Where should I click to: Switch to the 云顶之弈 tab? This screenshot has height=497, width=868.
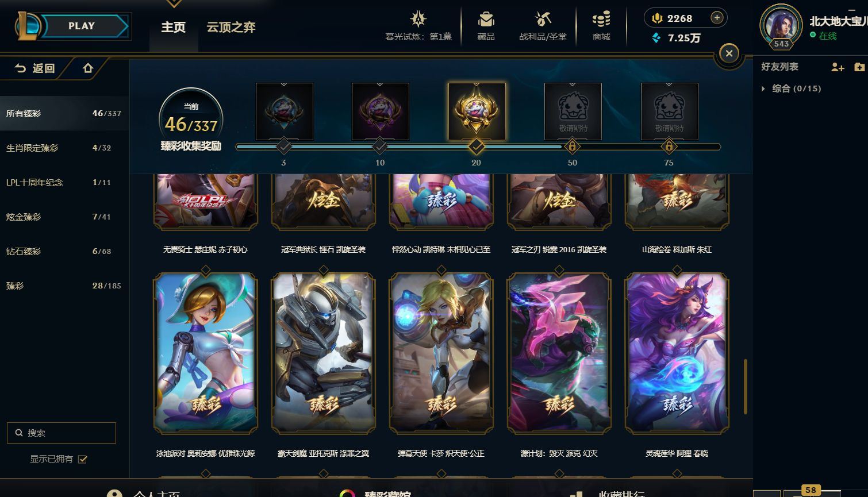231,27
